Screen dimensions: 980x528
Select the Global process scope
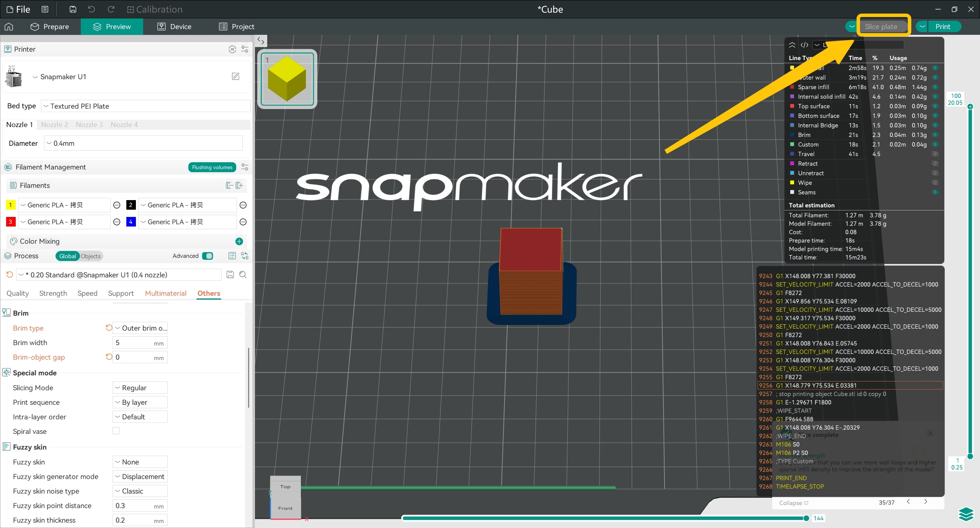[67, 256]
